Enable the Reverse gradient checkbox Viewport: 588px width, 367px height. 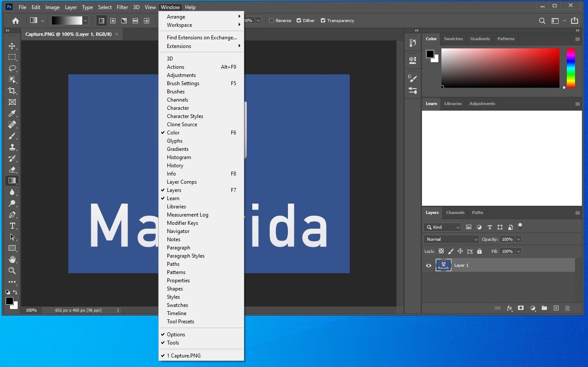(x=272, y=20)
